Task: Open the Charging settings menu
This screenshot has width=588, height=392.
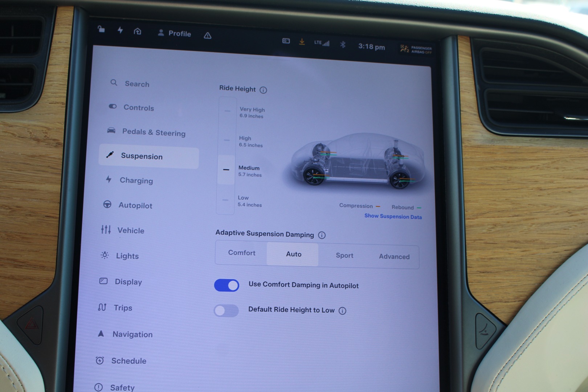Action: point(136,180)
